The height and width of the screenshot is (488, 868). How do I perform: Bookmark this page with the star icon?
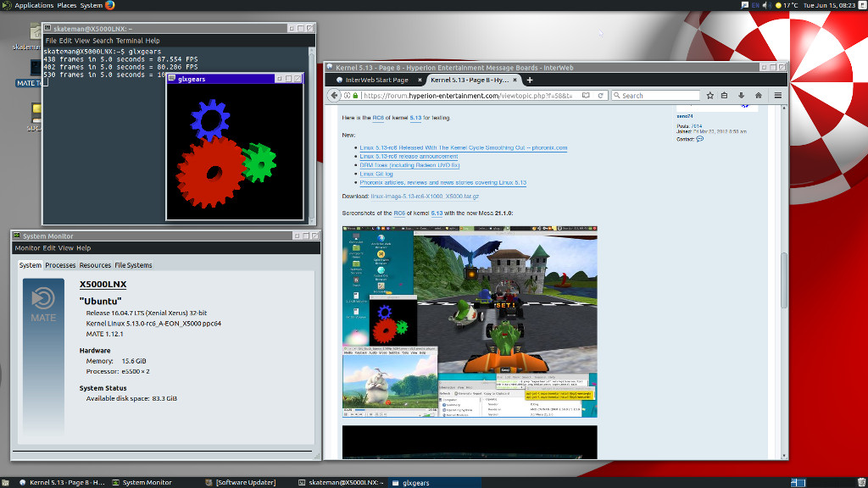(709, 95)
